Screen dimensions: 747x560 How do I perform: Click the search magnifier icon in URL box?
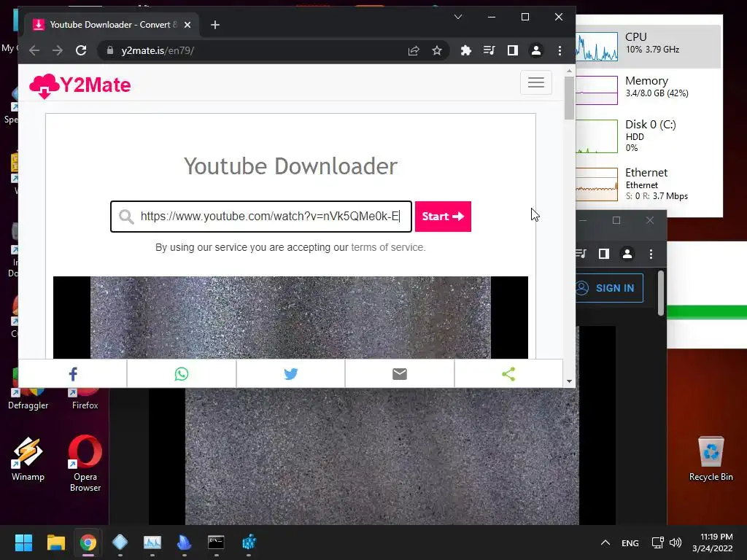click(126, 217)
